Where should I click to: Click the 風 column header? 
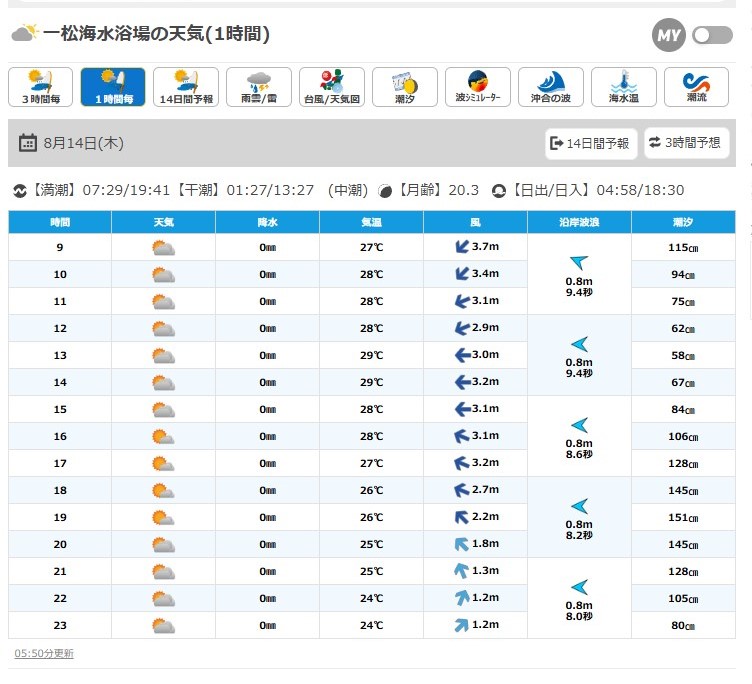point(475,222)
